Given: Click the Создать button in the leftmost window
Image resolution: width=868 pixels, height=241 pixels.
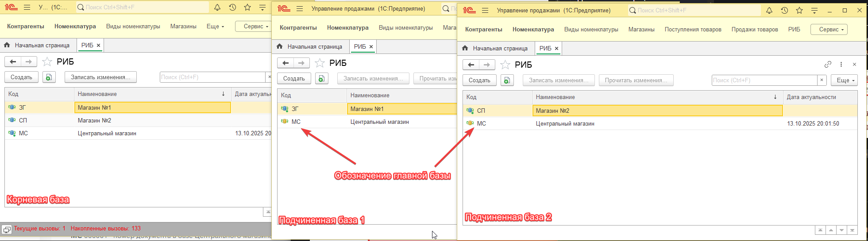Looking at the screenshot, I should [x=21, y=77].
